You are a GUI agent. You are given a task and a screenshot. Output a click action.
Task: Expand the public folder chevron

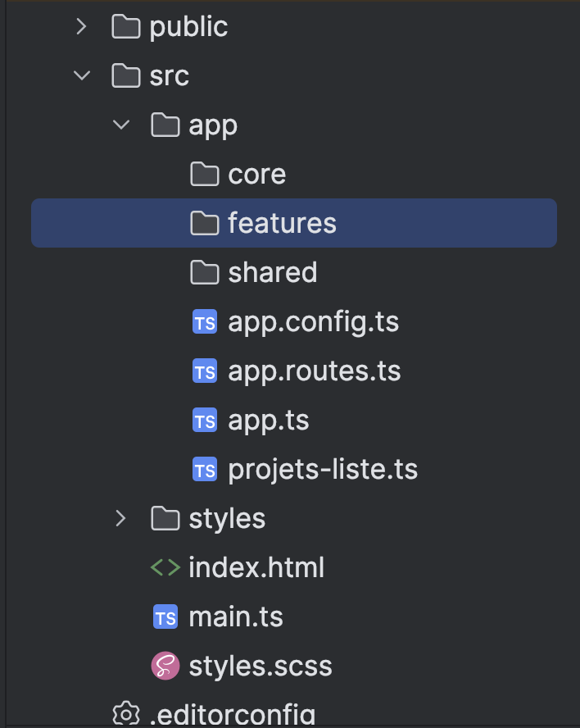(x=80, y=27)
